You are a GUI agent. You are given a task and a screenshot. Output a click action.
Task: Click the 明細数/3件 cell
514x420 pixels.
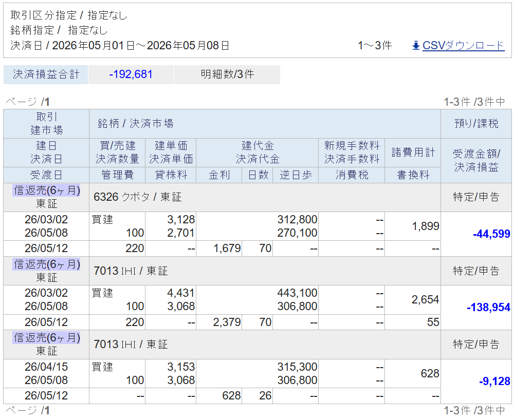pyautogui.click(x=227, y=74)
